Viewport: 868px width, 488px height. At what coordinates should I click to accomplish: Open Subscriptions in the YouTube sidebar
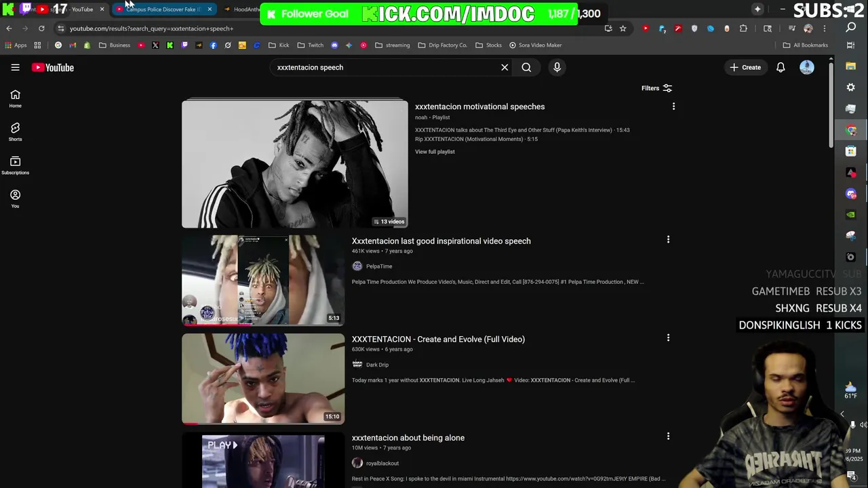(x=15, y=165)
